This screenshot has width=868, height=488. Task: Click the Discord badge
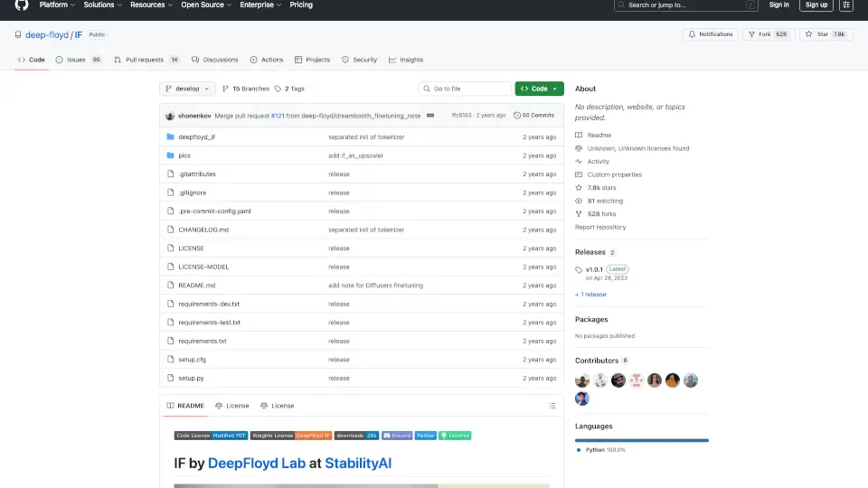point(397,436)
